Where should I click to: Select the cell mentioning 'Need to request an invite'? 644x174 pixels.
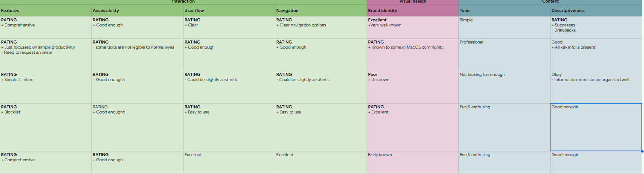click(46, 55)
